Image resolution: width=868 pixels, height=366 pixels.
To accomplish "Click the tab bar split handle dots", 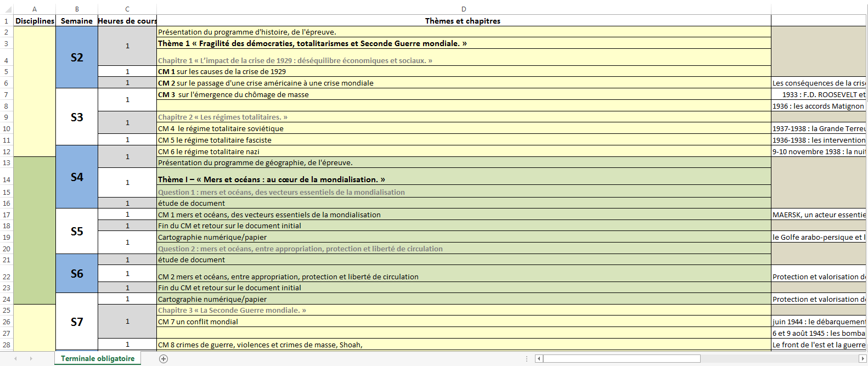I will click(527, 359).
